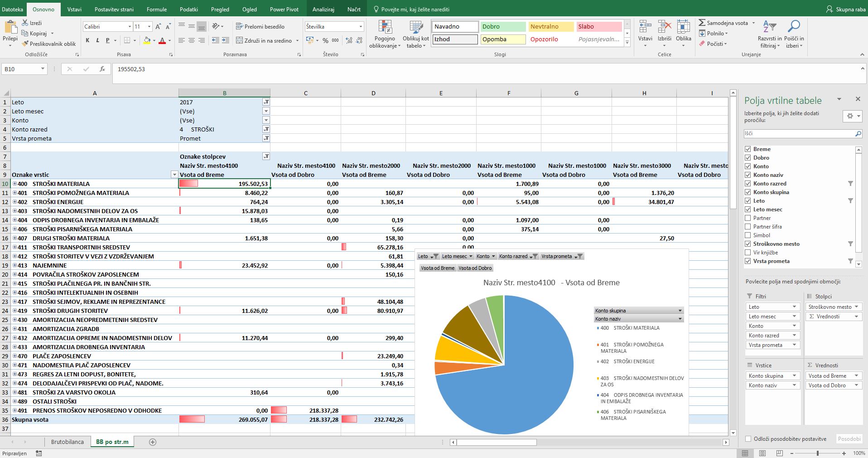The width and height of the screenshot is (868, 458).
Task: Open the Name Box dropdown arrow
Action: [x=43, y=69]
